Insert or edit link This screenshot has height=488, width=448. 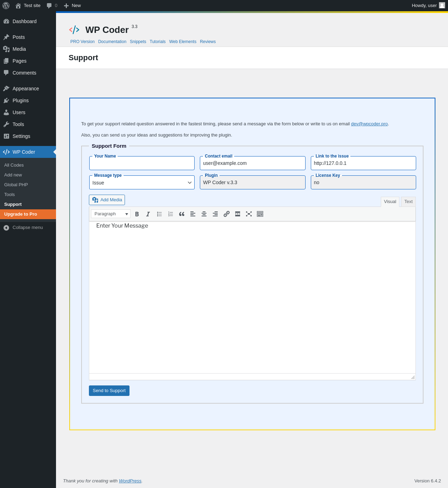(x=226, y=214)
